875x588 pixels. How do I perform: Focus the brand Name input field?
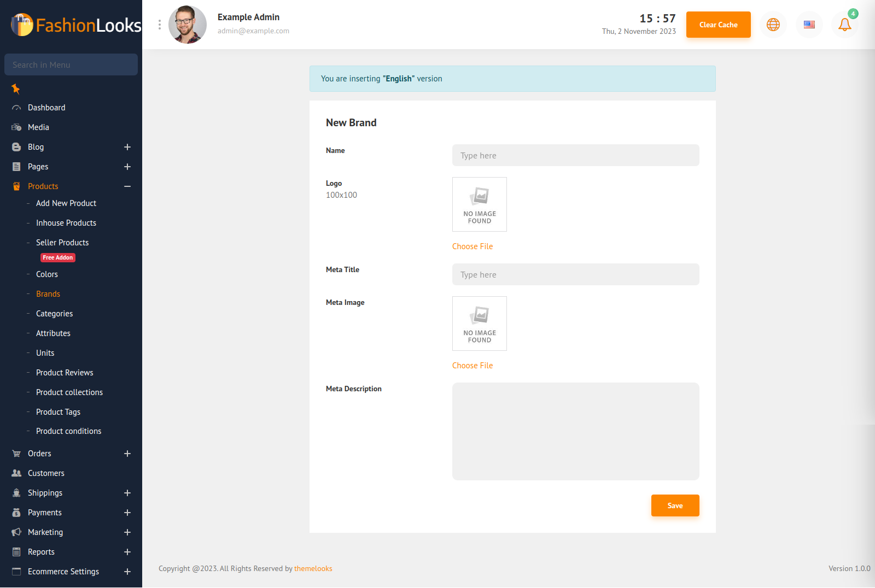(x=575, y=155)
